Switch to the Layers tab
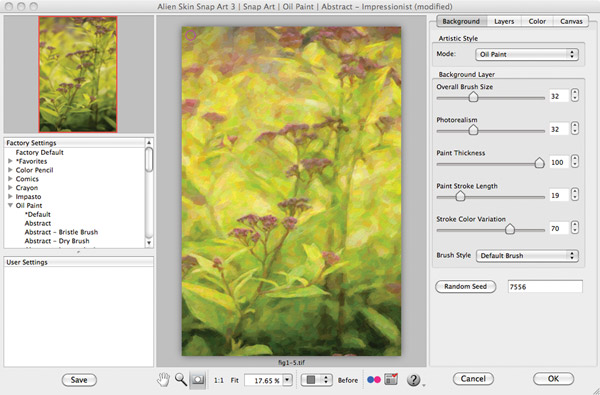600x395 pixels. tap(504, 21)
